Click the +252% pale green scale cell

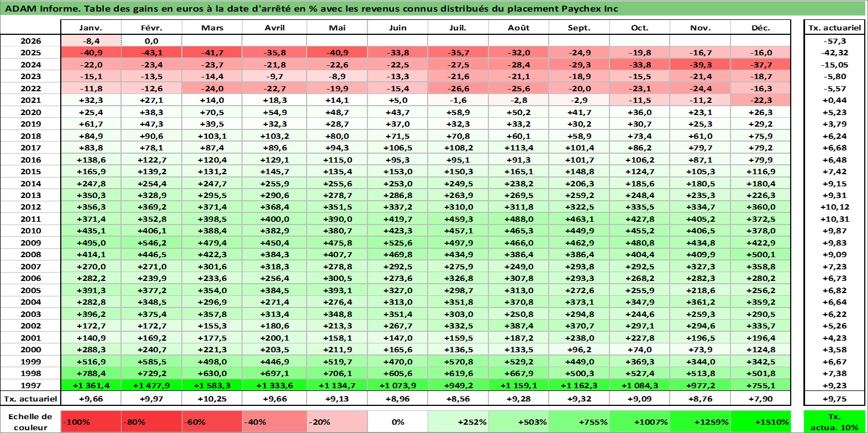[458, 421]
